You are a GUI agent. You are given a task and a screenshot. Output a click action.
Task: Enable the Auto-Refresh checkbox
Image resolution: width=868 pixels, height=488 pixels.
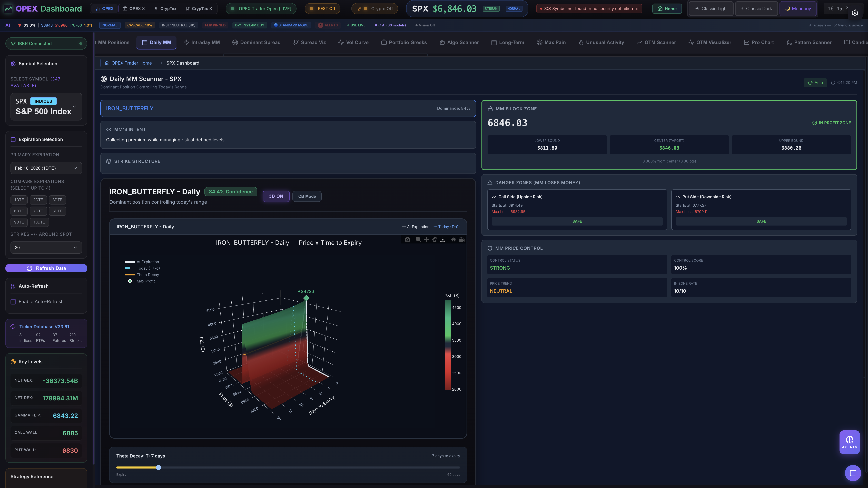[14, 301]
